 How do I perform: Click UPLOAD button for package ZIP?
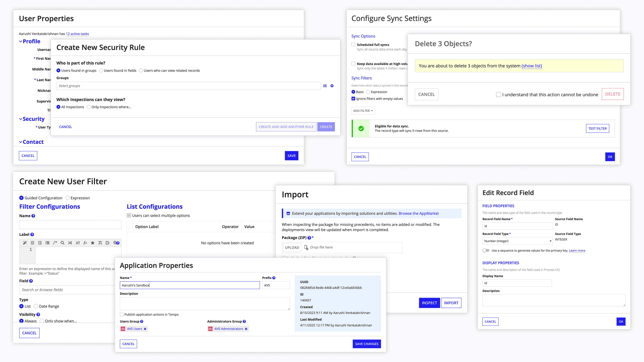(292, 247)
